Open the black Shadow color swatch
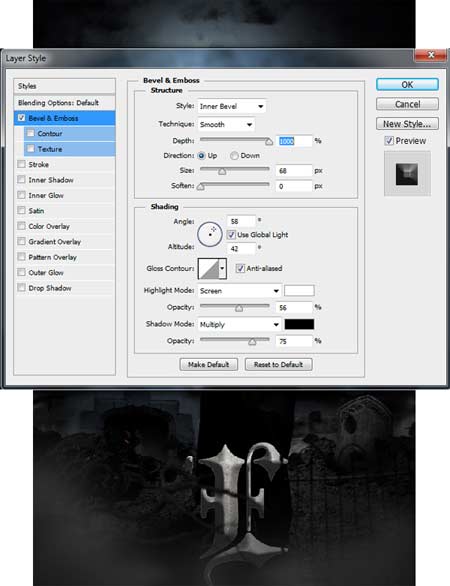 (299, 324)
